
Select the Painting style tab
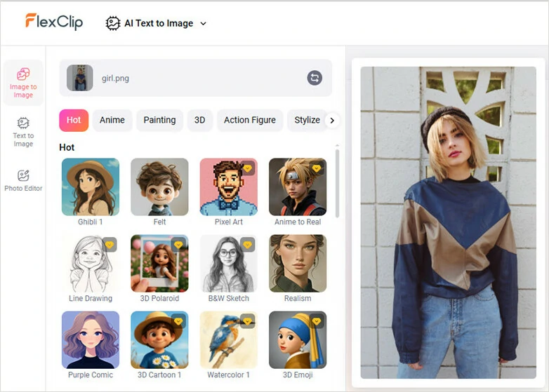pyautogui.click(x=159, y=121)
